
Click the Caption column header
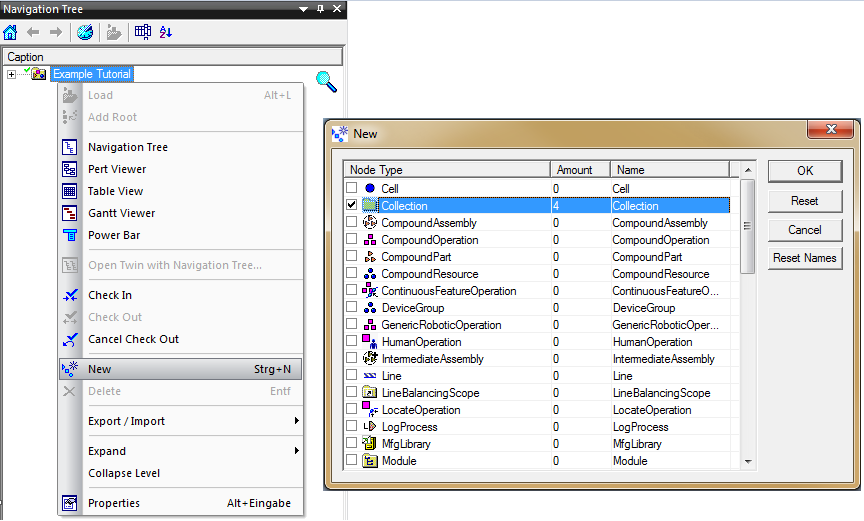tap(173, 57)
